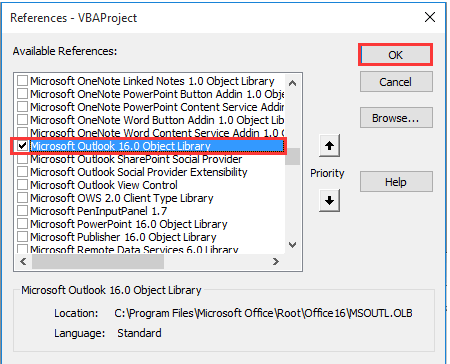This screenshot has height=364, width=450.
Task: Click the MSOUTL.OLB location path text
Action: 263,313
